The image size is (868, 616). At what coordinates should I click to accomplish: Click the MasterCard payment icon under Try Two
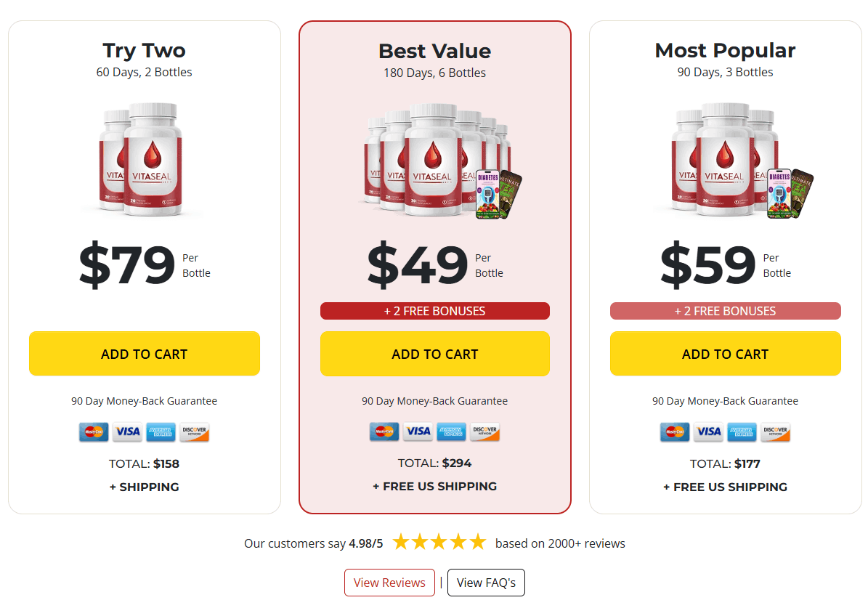click(x=93, y=431)
